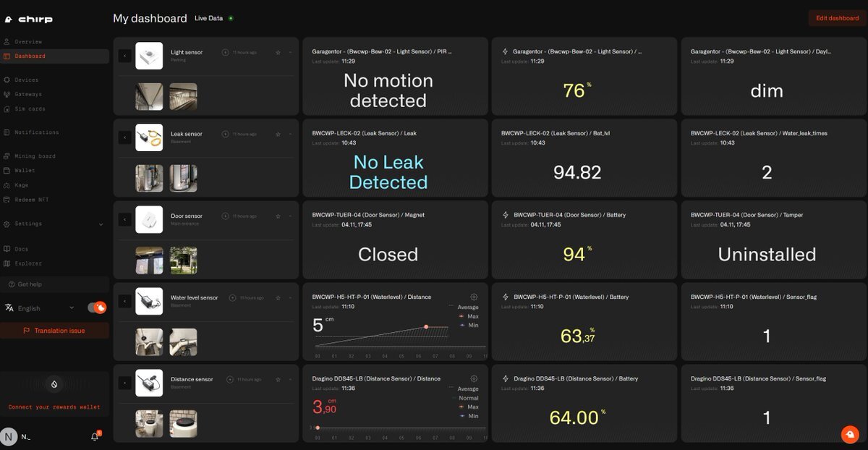Click the data point on Waterlevel chart

426,327
